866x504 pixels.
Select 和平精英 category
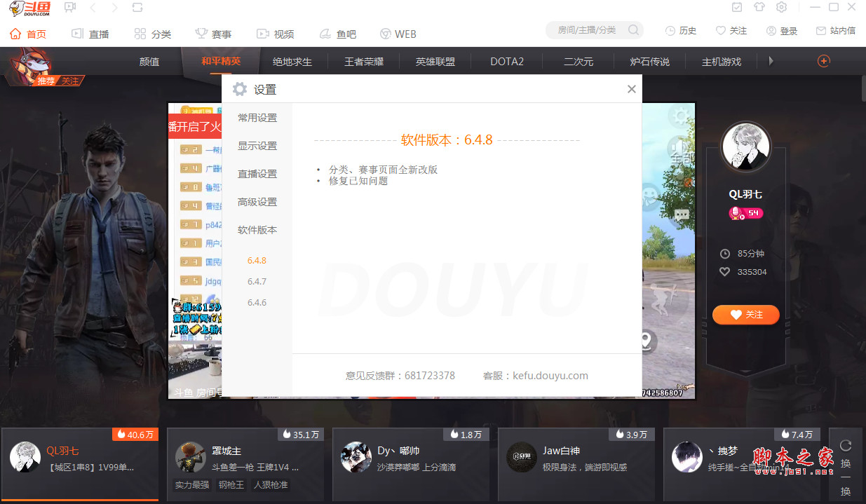click(x=221, y=61)
